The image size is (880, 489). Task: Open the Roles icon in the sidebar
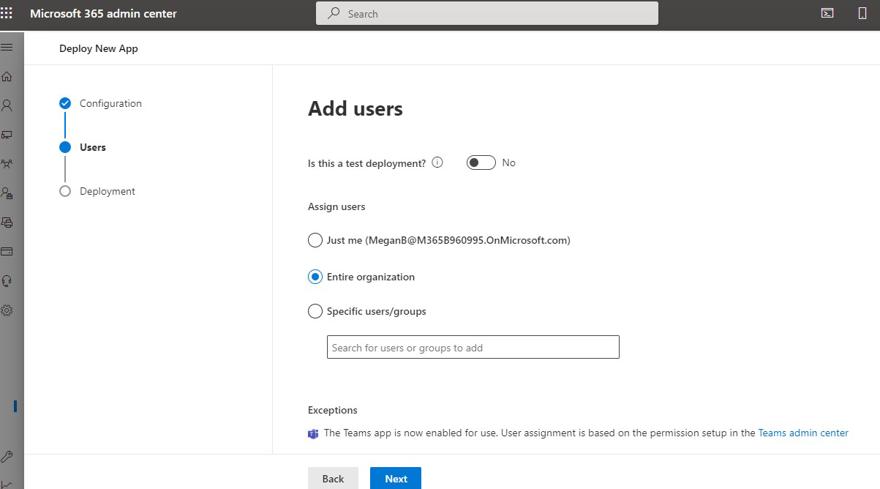[7, 193]
